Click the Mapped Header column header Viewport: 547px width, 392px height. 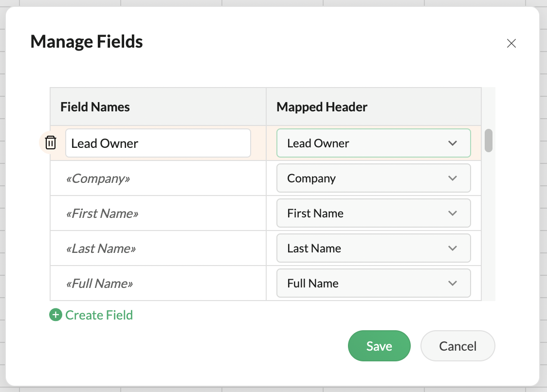coord(322,107)
